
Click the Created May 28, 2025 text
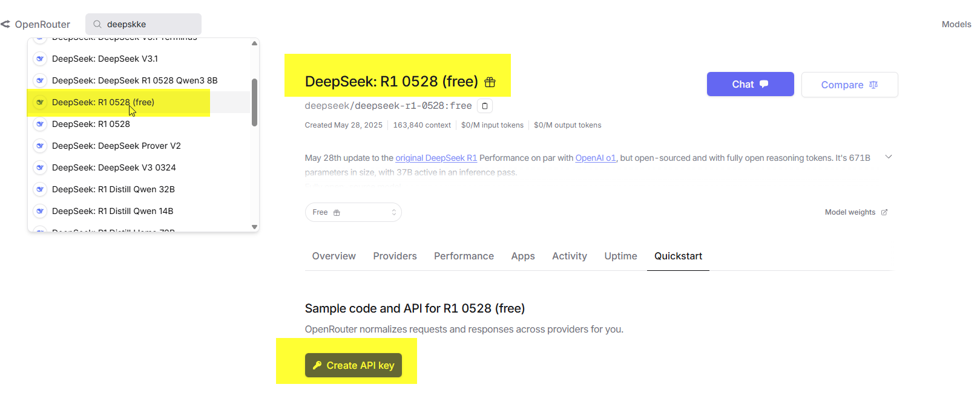click(343, 125)
